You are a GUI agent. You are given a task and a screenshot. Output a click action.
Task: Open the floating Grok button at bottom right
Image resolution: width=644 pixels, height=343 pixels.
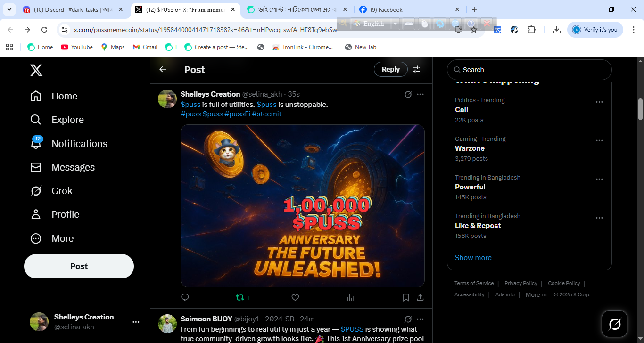614,324
